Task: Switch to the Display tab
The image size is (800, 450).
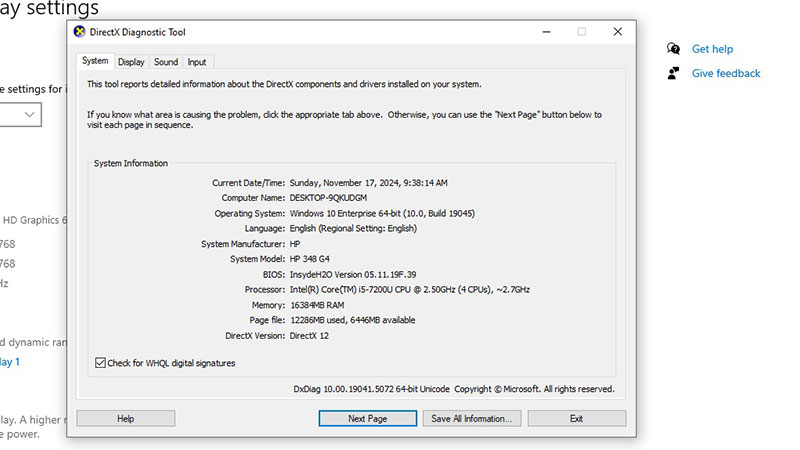Action: coord(131,62)
